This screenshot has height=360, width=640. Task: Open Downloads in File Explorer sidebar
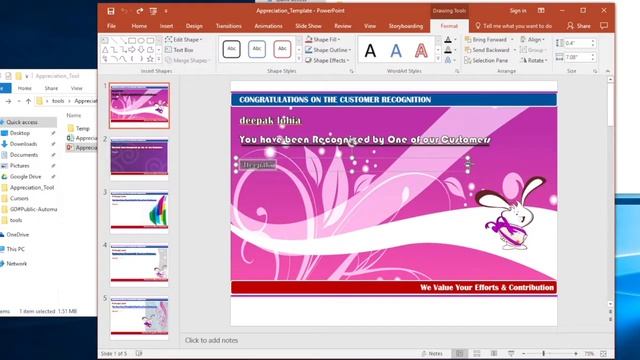(23, 144)
